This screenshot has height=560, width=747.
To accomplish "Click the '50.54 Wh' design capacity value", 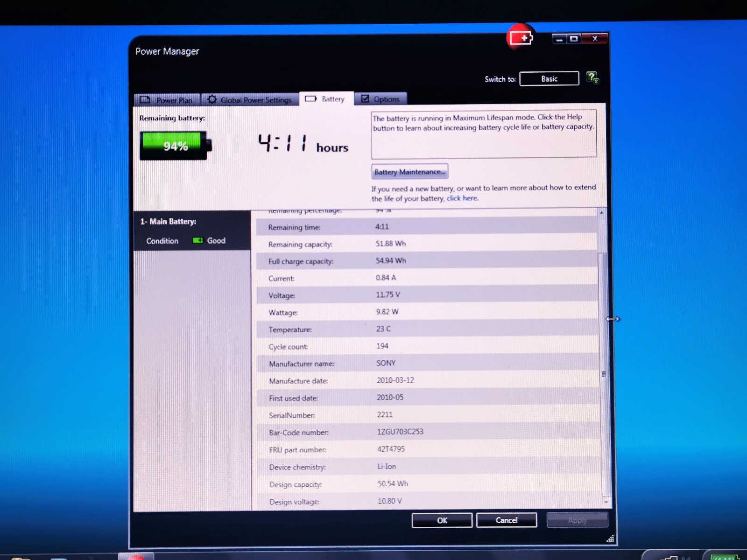I will (393, 483).
